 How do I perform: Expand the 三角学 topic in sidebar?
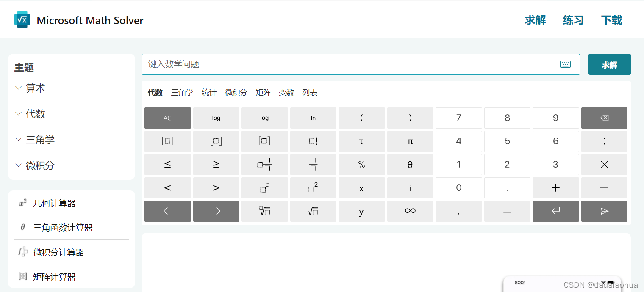pyautogui.click(x=35, y=140)
